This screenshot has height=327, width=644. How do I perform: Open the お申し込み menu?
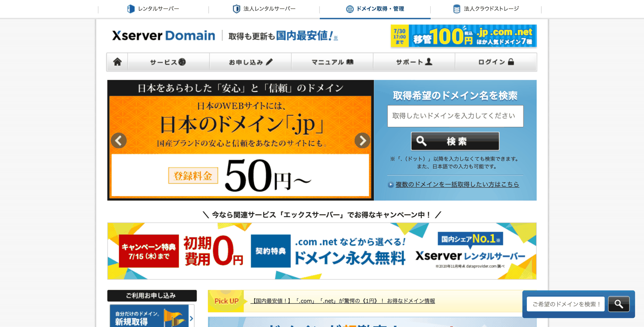[250, 62]
